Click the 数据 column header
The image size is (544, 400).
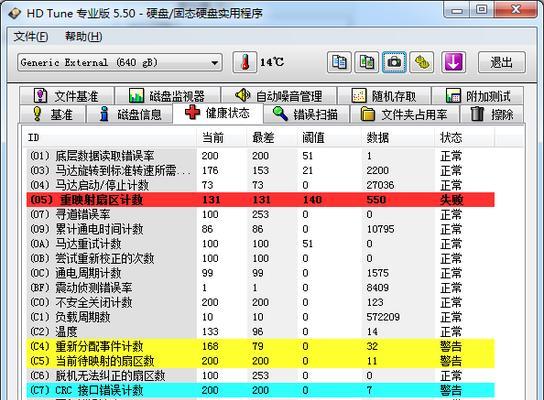click(377, 138)
